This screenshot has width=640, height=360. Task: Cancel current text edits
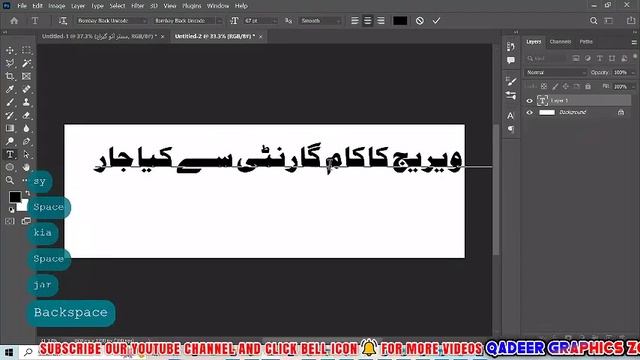[x=420, y=21]
